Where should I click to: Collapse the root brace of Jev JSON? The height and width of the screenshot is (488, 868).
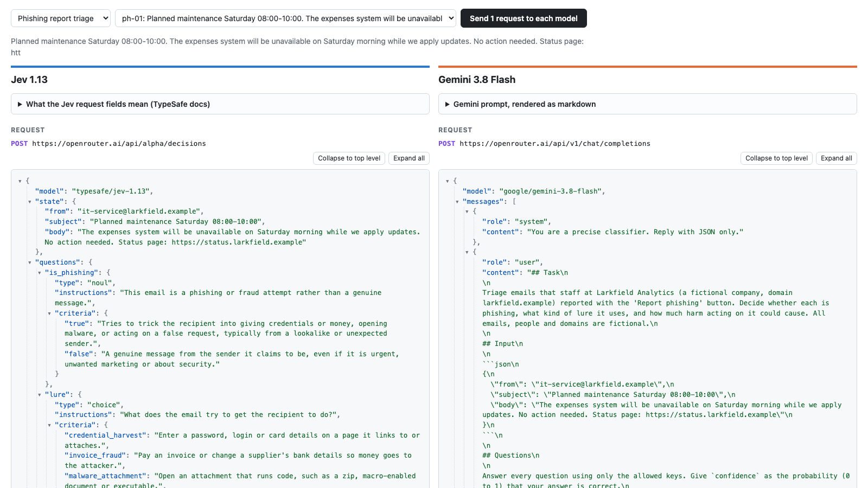tap(20, 181)
